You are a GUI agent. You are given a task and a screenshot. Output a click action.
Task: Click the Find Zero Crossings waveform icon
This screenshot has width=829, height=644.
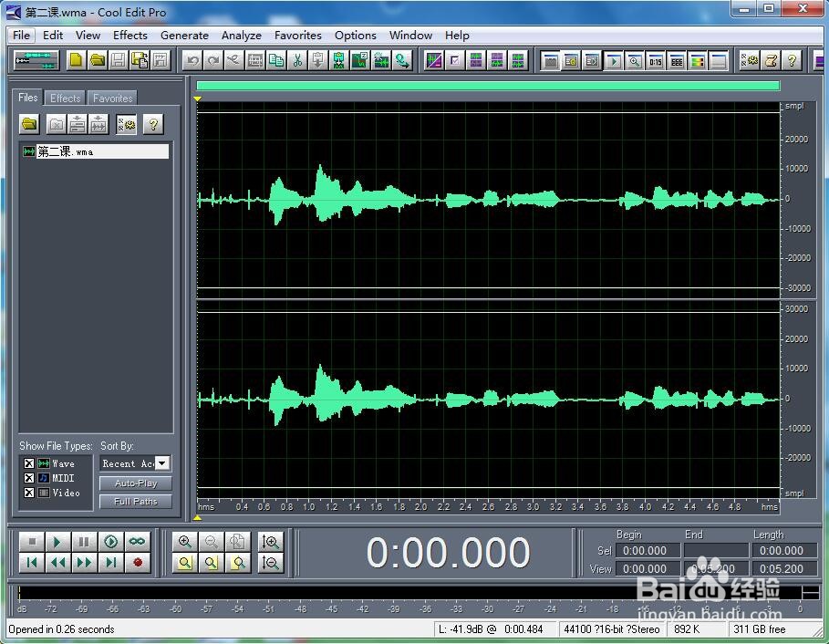[x=381, y=60]
